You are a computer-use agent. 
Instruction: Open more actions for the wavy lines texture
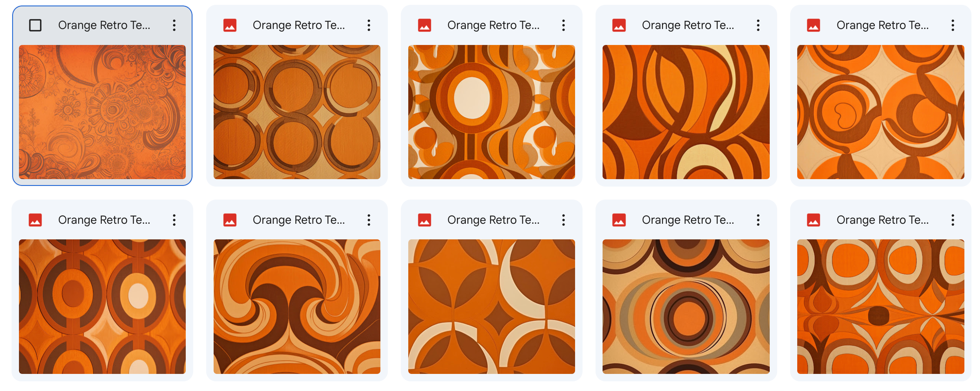pyautogui.click(x=758, y=25)
